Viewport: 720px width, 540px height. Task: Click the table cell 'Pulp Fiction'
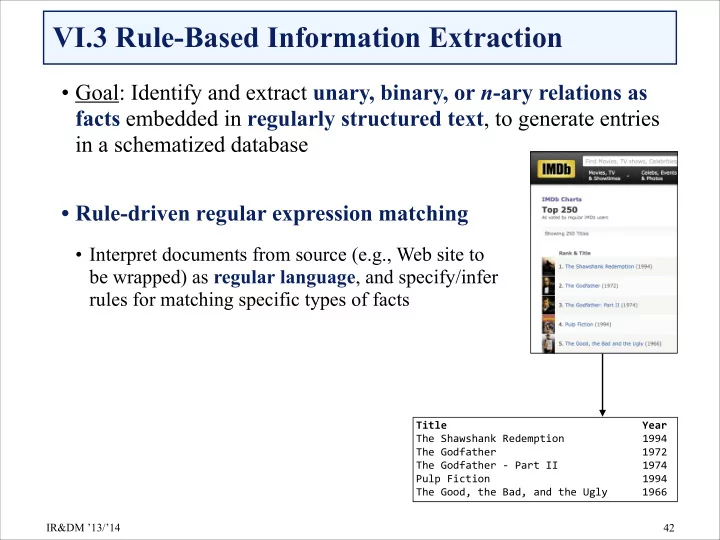click(x=453, y=478)
